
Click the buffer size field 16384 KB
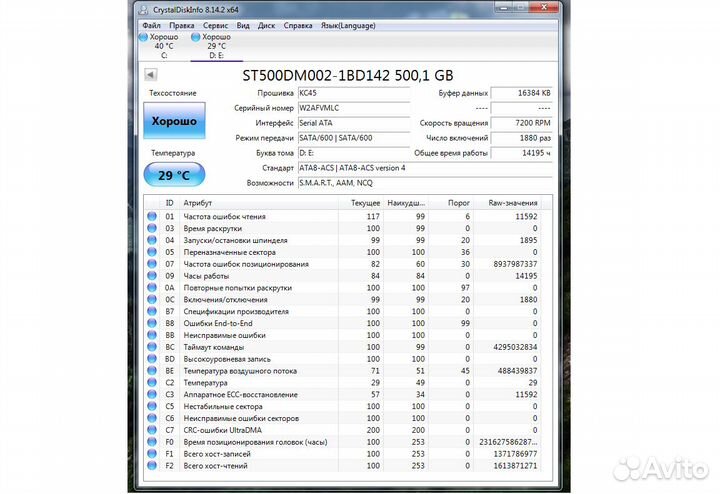(521, 93)
